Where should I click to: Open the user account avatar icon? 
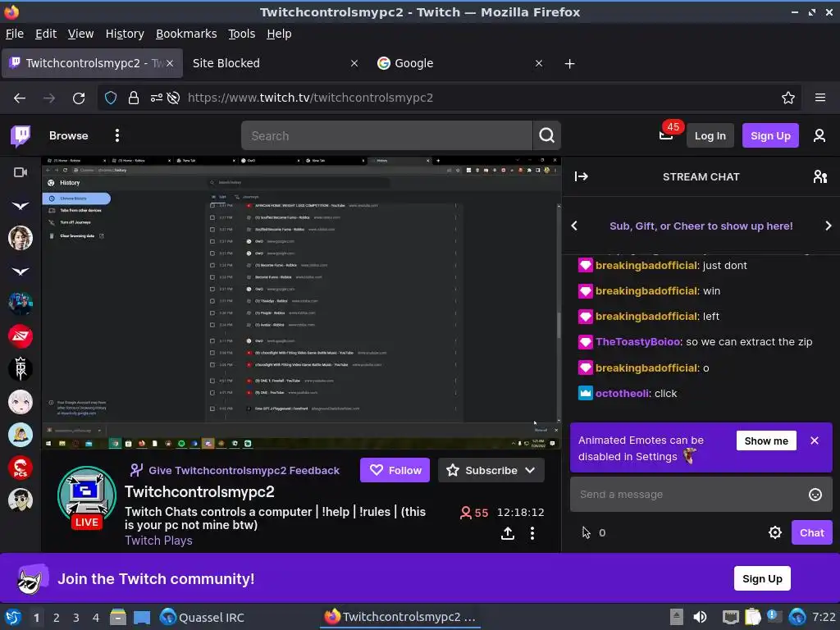[x=819, y=135]
